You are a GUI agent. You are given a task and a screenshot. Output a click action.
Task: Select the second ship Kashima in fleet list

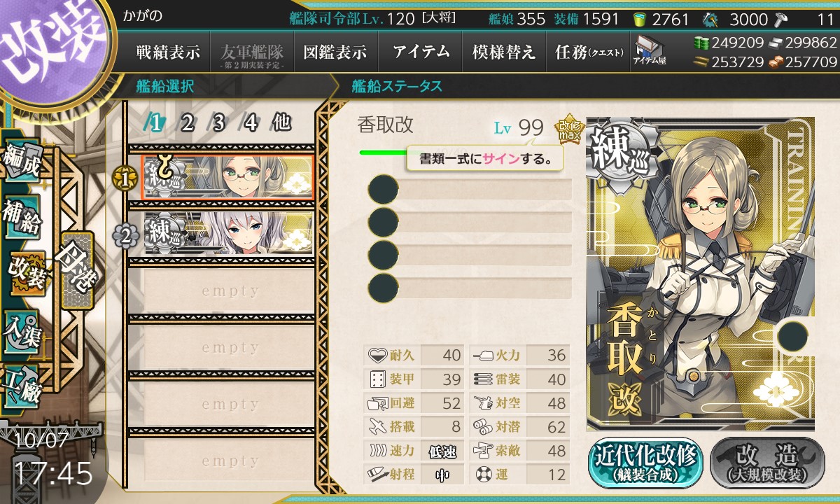pyautogui.click(x=228, y=233)
